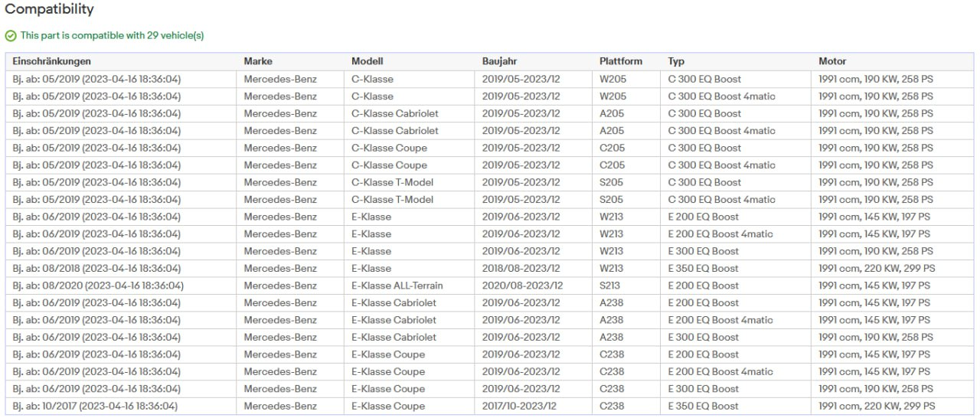
Task: Click the '29 vehicle(s)' compatibility message
Action: tap(112, 36)
